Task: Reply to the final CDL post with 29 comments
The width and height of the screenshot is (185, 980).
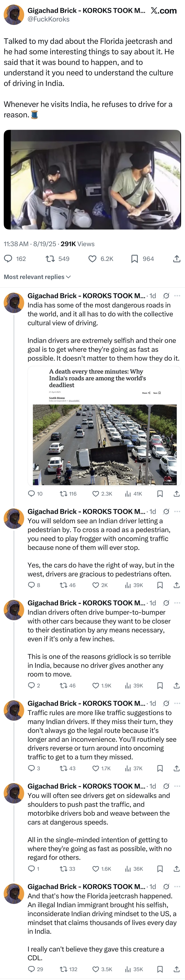Action: click(32, 969)
